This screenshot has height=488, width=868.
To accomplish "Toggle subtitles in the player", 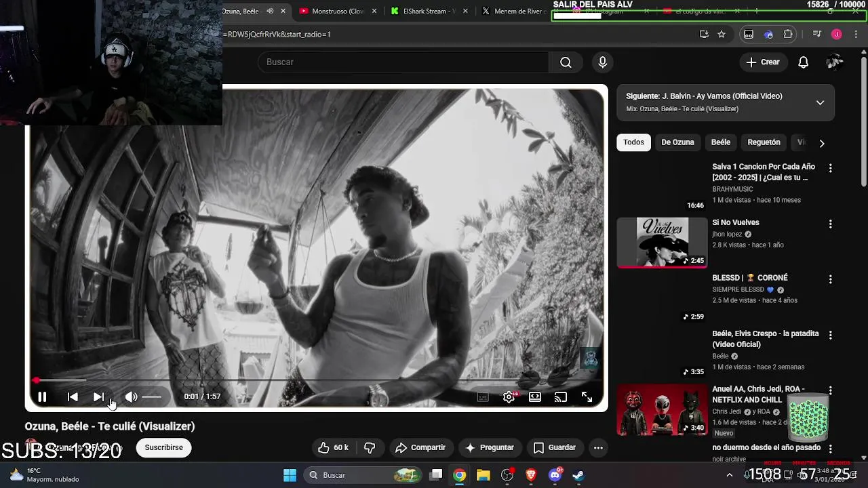I will (483, 397).
